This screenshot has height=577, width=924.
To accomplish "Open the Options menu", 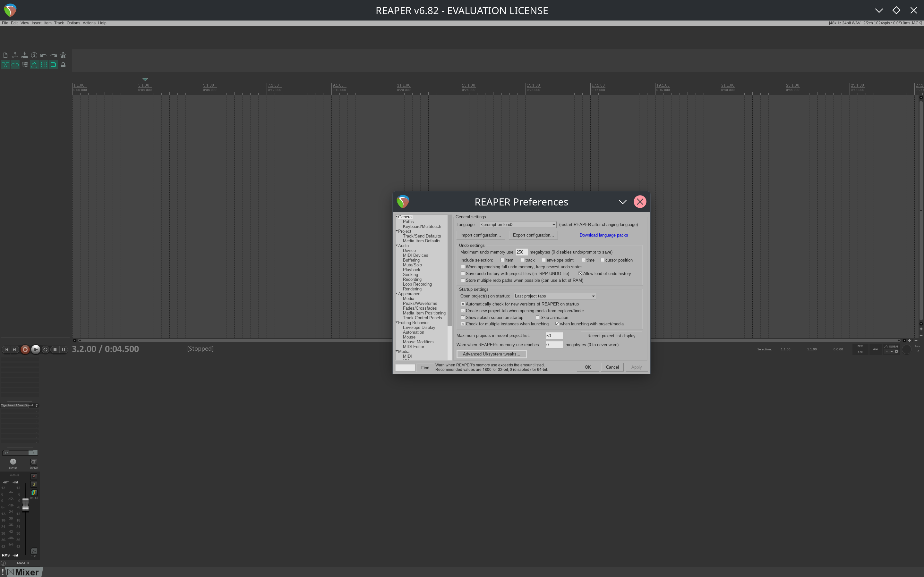I will tap(73, 23).
